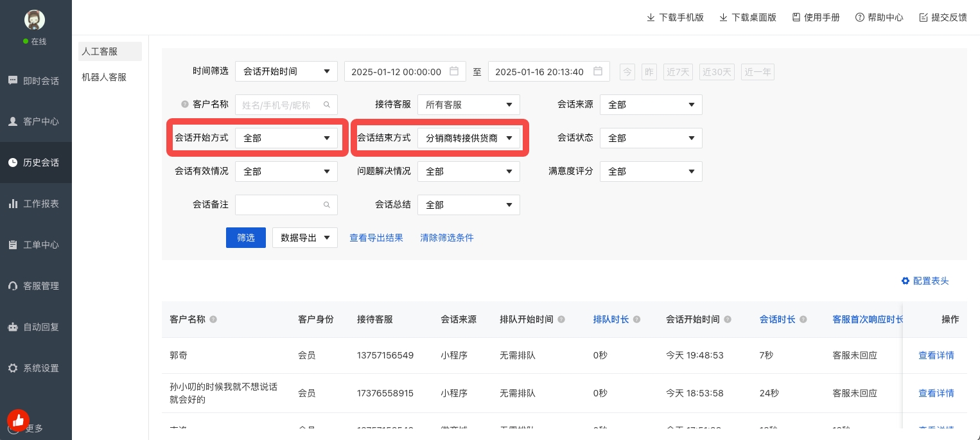Click info icon next to 排队开始时间 header
The width and height of the screenshot is (980, 440).
(x=561, y=319)
